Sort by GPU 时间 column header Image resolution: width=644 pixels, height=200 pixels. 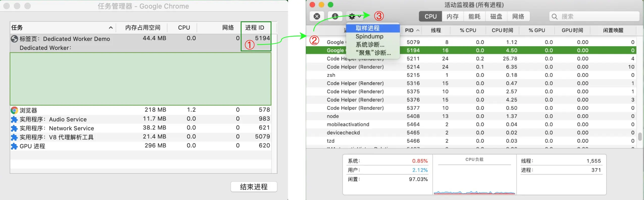[572, 30]
